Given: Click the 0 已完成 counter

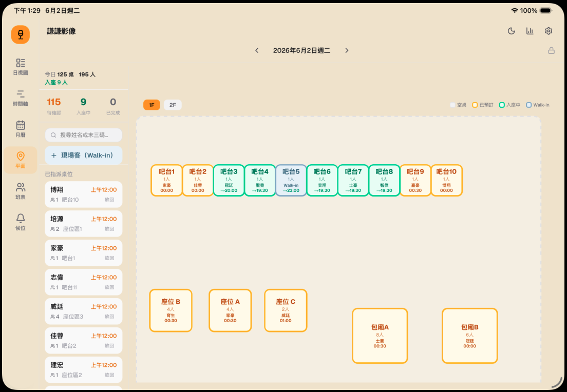Looking at the screenshot, I should click(x=113, y=106).
